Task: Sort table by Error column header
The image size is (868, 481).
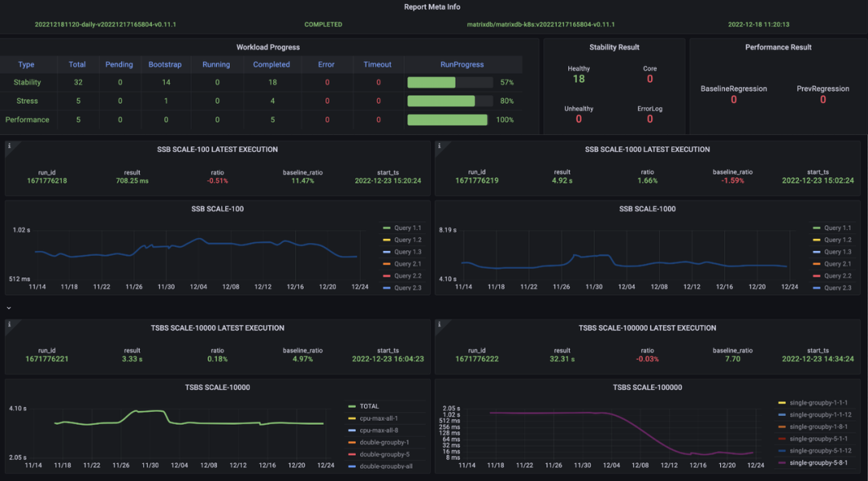Action: pyautogui.click(x=326, y=64)
